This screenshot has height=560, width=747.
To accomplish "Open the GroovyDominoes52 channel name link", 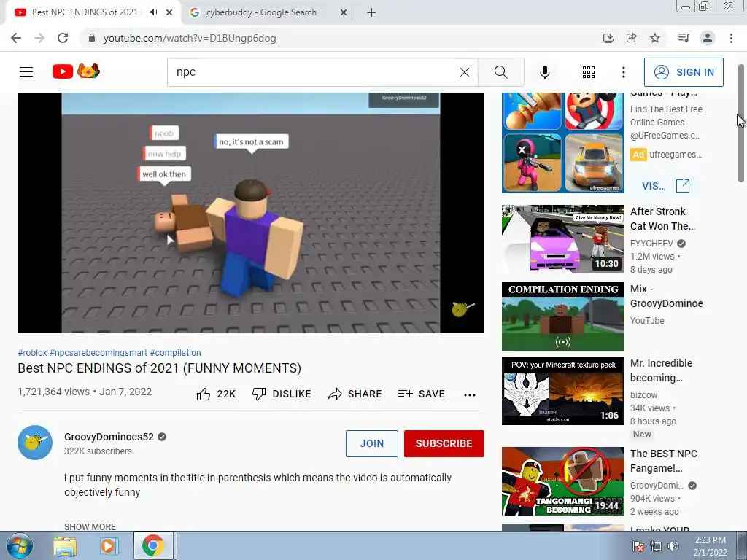I will coord(109,437).
